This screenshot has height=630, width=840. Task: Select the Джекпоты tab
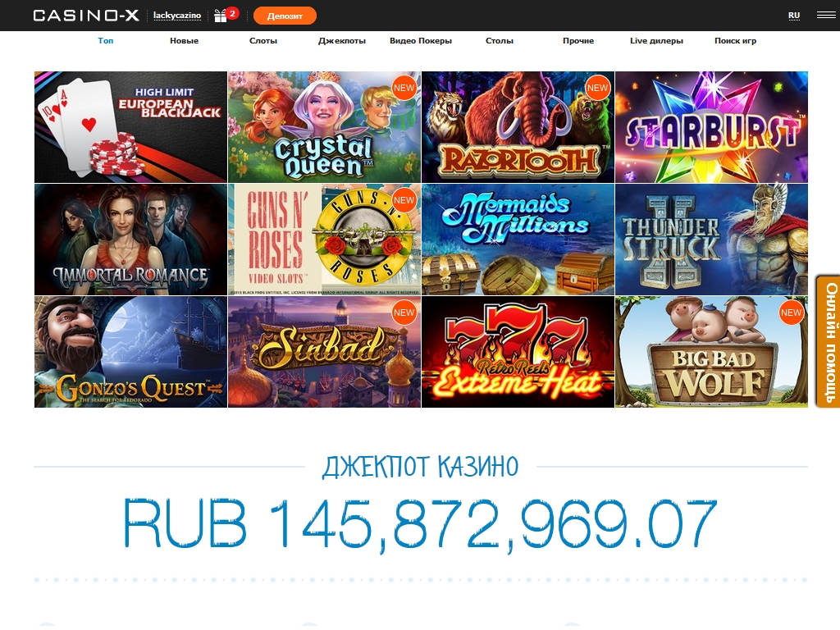[x=342, y=41]
